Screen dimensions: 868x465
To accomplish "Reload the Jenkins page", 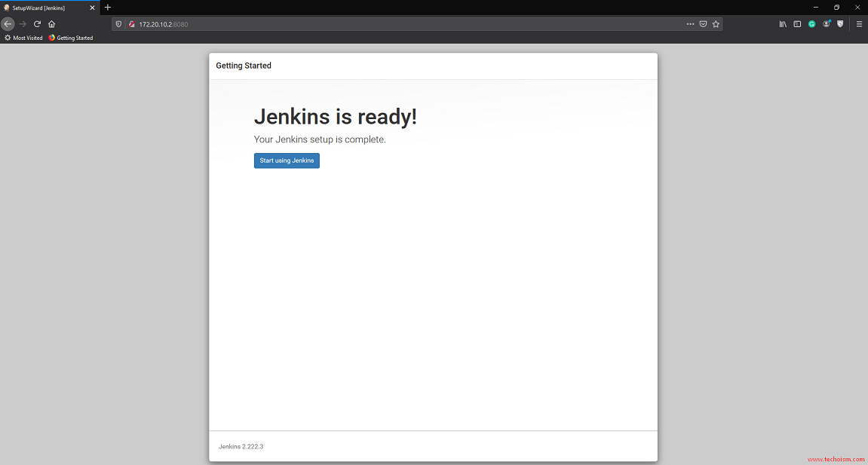I will pos(37,24).
